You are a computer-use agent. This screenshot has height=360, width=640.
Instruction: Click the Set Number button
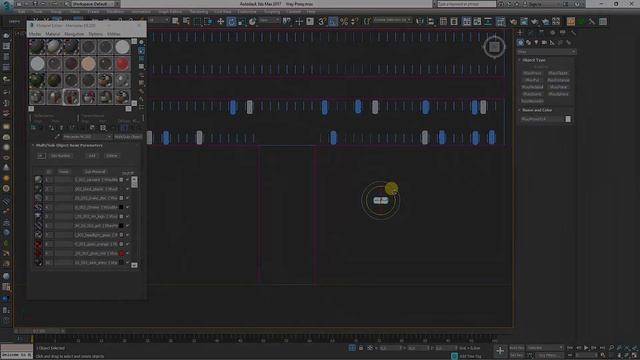[x=60, y=156]
